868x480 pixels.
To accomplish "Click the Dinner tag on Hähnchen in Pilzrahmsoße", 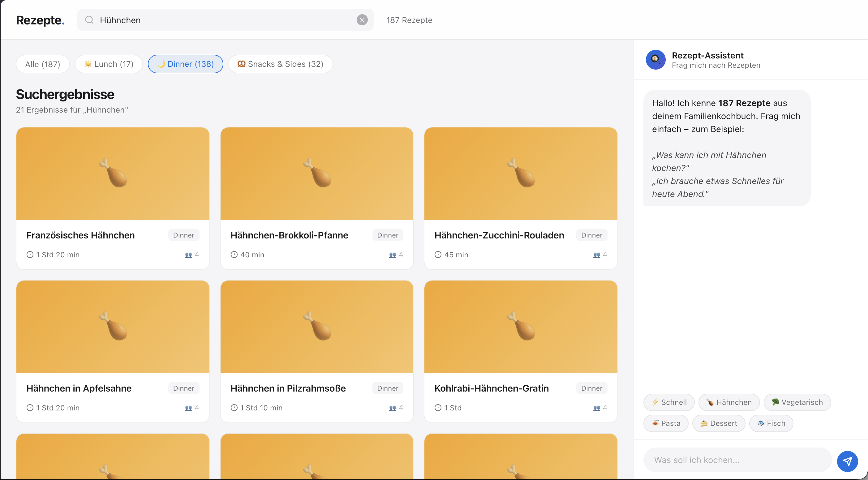I will pyautogui.click(x=388, y=388).
